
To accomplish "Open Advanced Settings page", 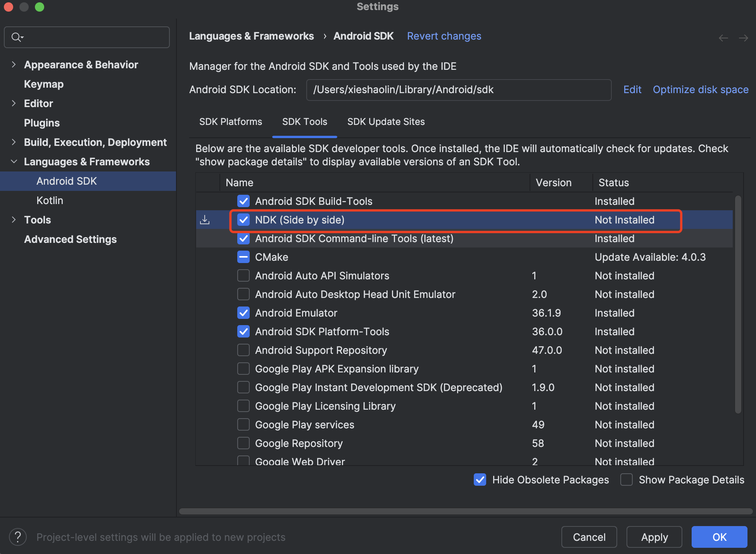I will pyautogui.click(x=70, y=239).
